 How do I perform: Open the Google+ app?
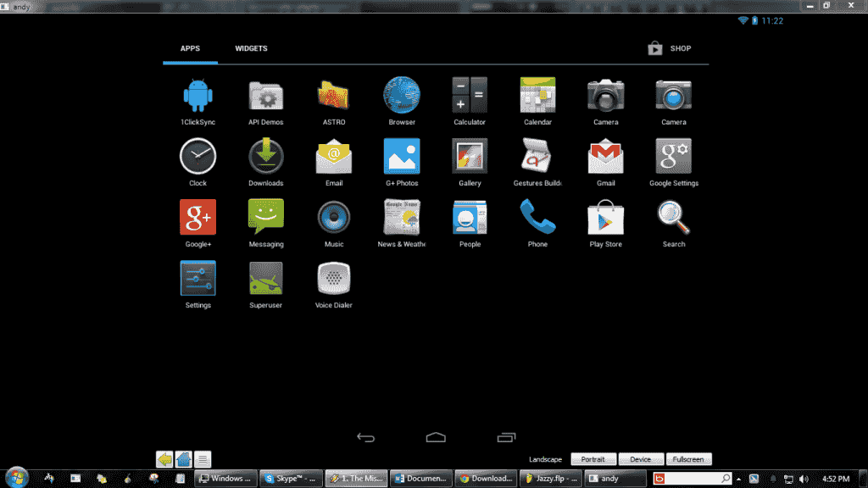[x=198, y=219]
